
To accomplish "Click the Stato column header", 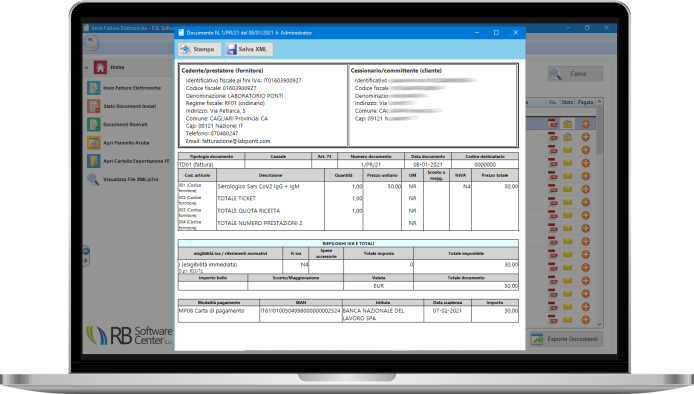I will [567, 102].
